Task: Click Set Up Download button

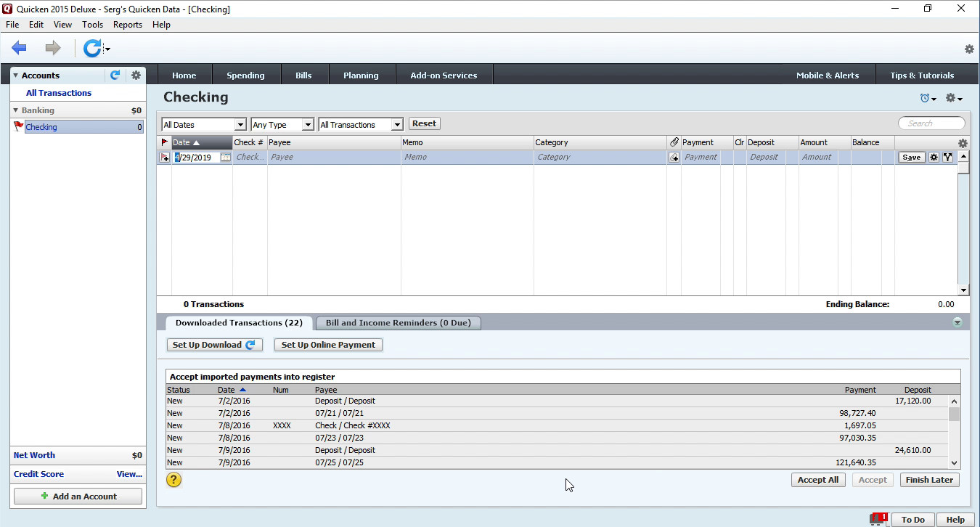Action: pyautogui.click(x=214, y=345)
